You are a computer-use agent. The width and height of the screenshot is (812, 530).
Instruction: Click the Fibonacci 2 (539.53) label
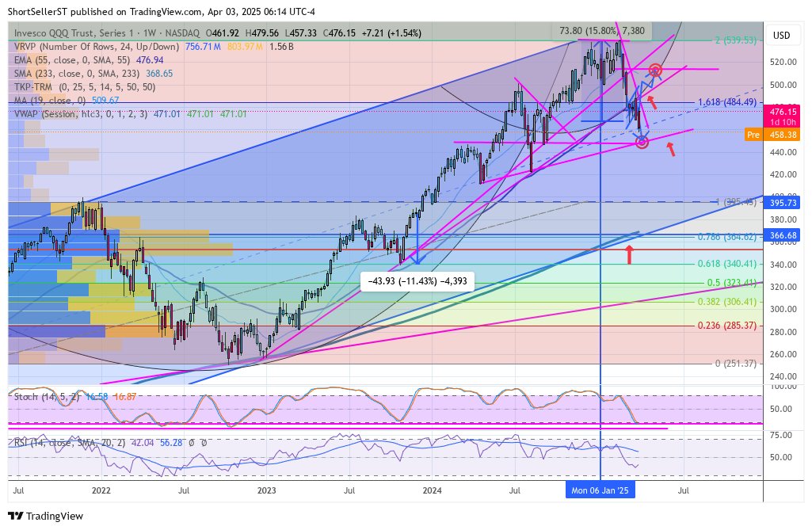point(736,40)
